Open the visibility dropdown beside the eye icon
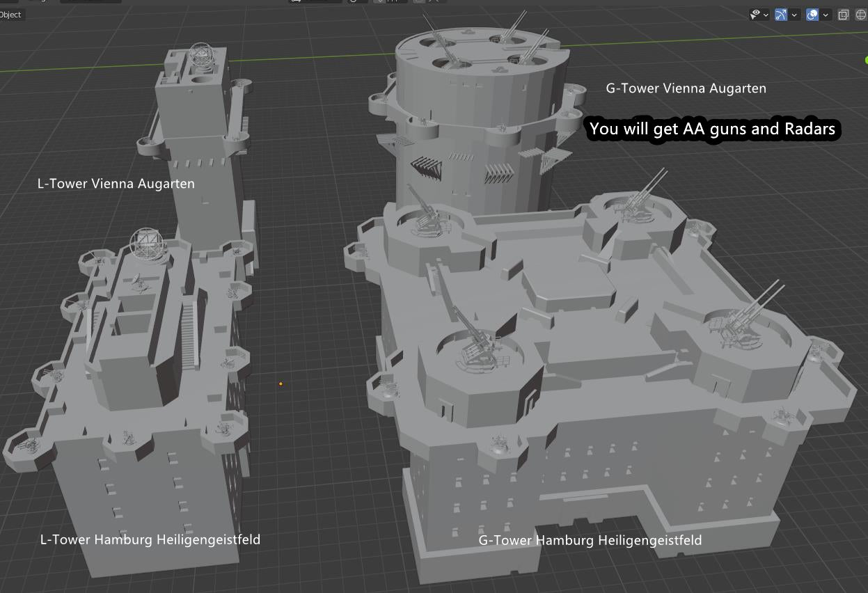Viewport: 868px width, 593px height. [766, 14]
